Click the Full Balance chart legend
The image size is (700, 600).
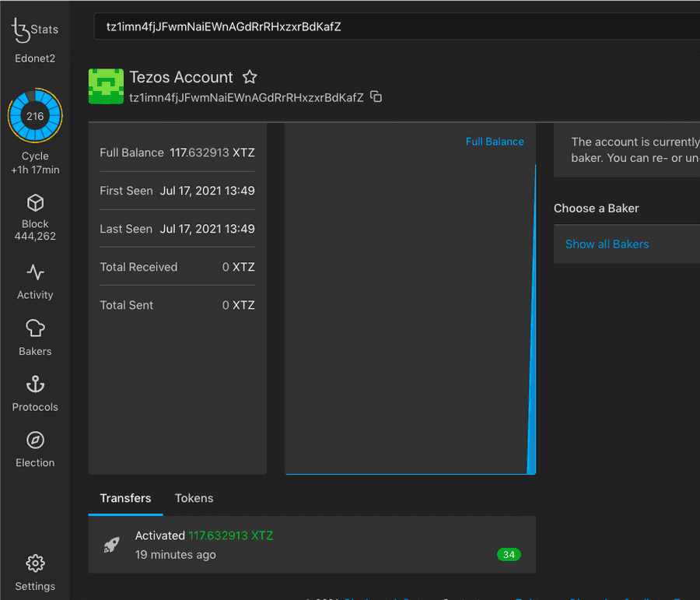point(495,142)
